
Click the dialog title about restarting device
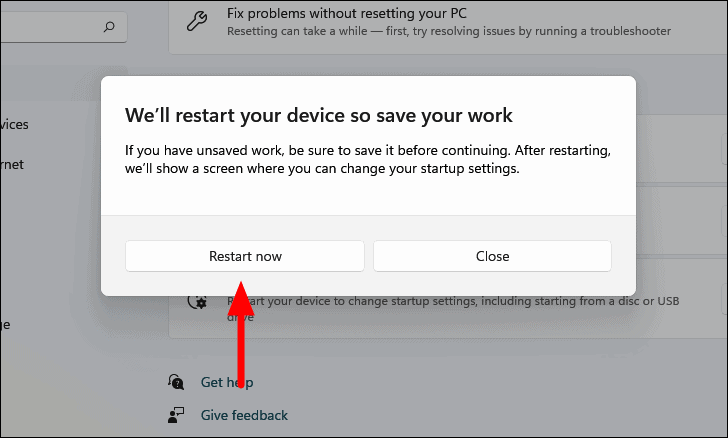pyautogui.click(x=318, y=115)
